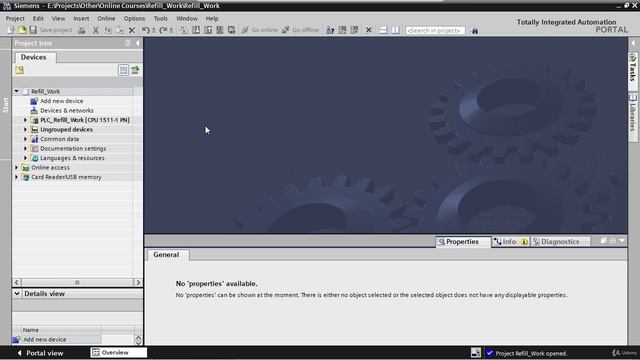Expand PLC_Refill_Work CPU 1511-1 PN node
Image resolution: width=640 pixels, height=360 pixels.
coord(25,120)
